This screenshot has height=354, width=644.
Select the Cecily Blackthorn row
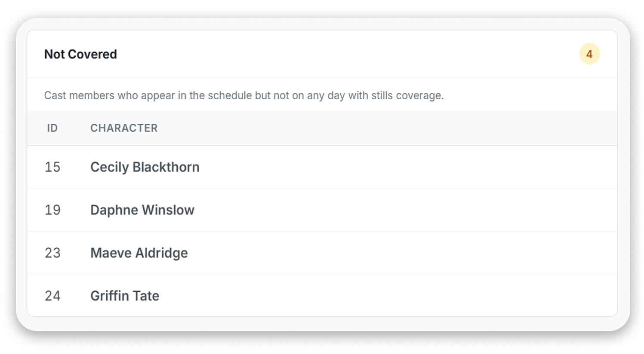point(322,167)
